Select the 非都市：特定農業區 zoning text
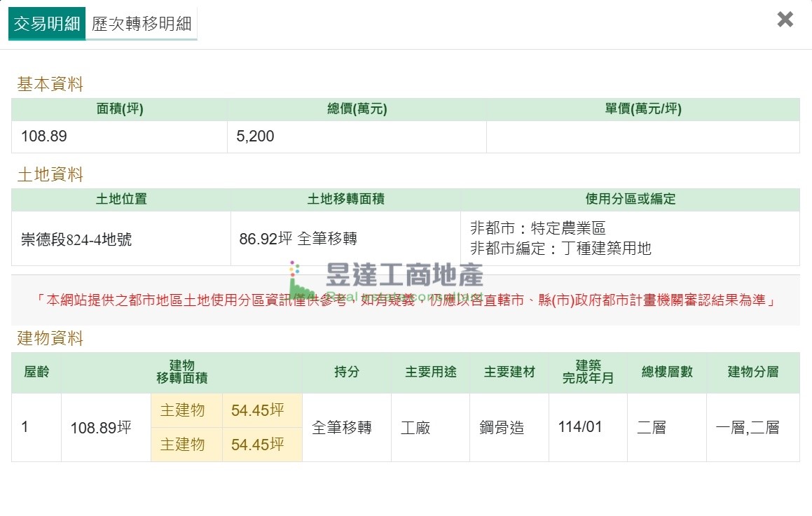The height and width of the screenshot is (516, 812). pos(537,228)
